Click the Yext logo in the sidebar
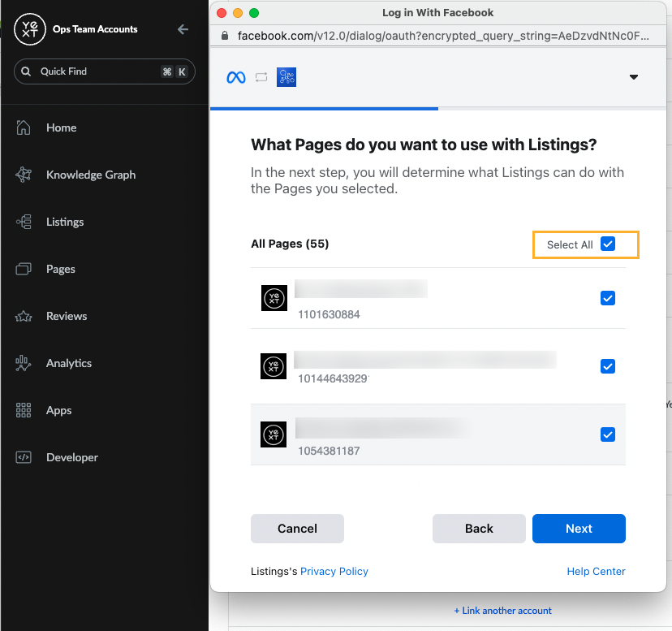The image size is (672, 631). point(29,29)
